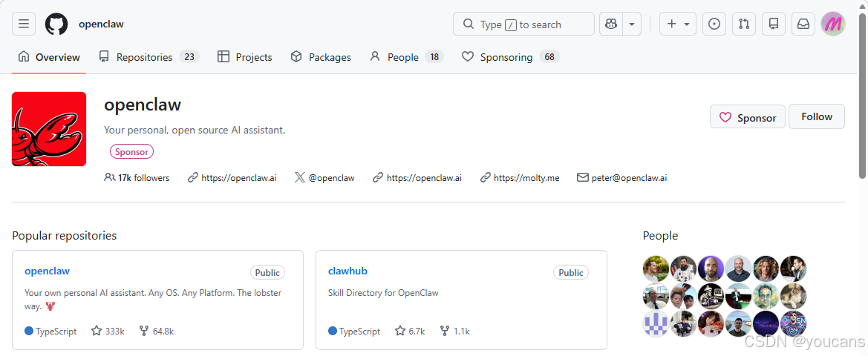Open the Copilot chat icon

(x=611, y=24)
